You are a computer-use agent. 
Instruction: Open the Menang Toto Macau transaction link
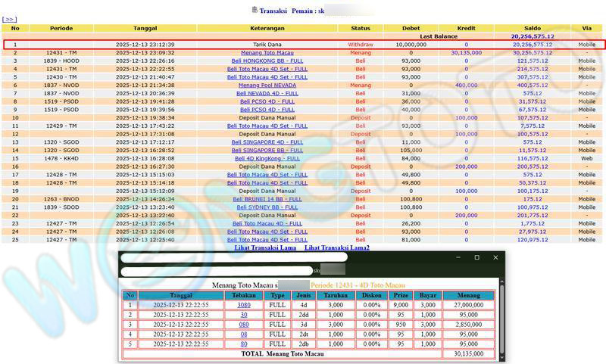(267, 53)
